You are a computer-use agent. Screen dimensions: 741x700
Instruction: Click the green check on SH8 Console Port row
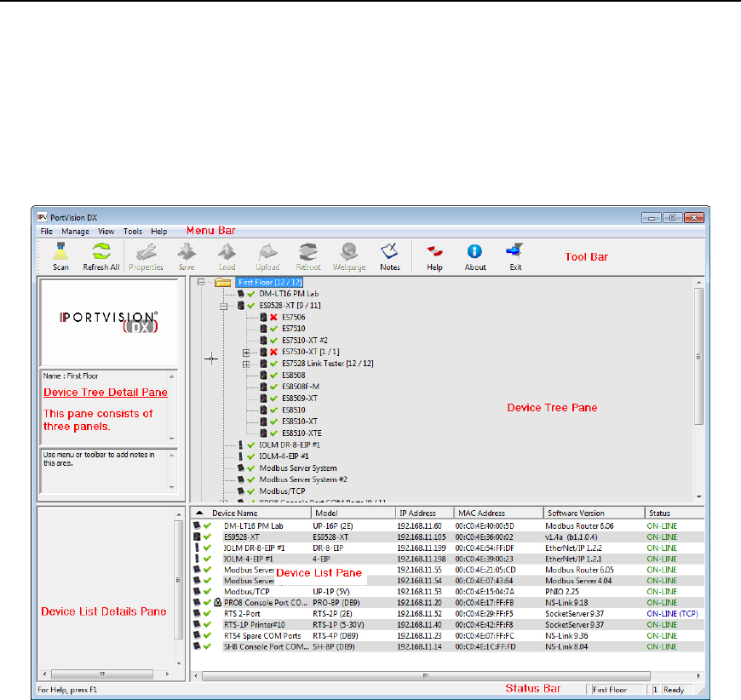click(x=207, y=646)
